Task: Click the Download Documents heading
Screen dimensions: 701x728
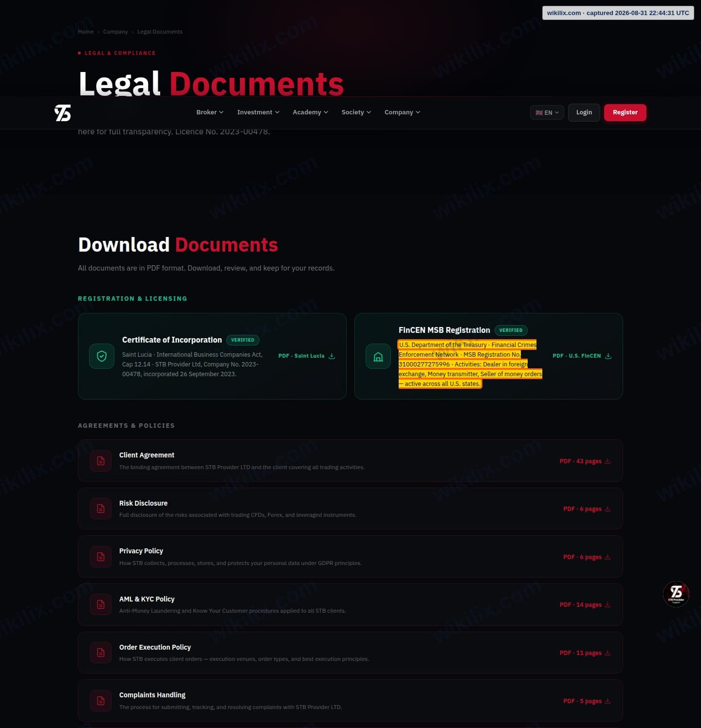Action: 178,245
